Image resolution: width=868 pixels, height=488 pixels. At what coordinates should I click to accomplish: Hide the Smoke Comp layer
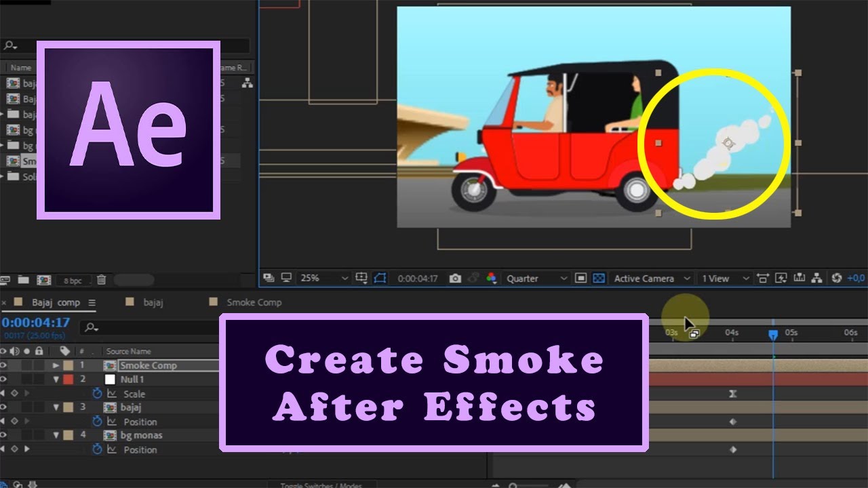click(x=4, y=365)
